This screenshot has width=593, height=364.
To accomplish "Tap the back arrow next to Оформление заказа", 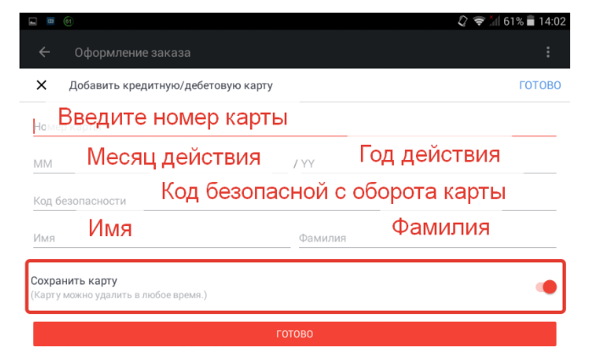I will tap(44, 52).
